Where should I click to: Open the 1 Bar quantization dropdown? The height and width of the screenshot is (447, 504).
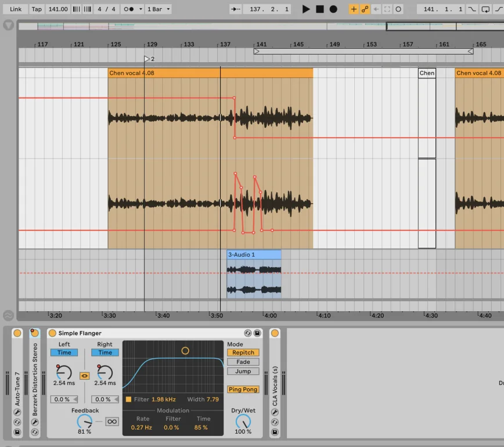(x=159, y=9)
